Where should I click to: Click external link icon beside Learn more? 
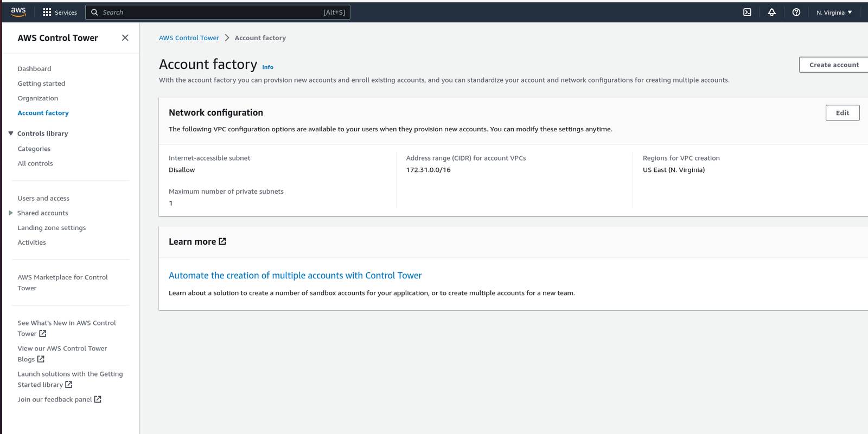222,241
